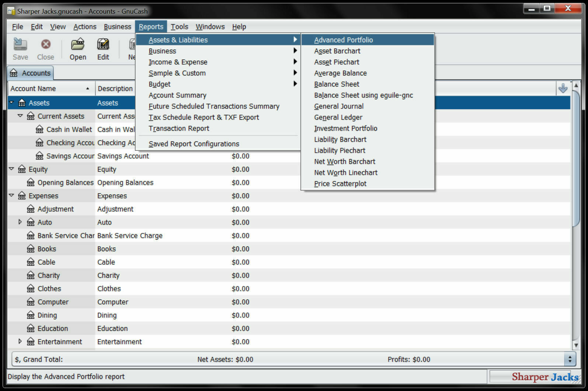Screen dimensions: 588x391
Task: Collapse the Expenses account tree
Action: 11,195
